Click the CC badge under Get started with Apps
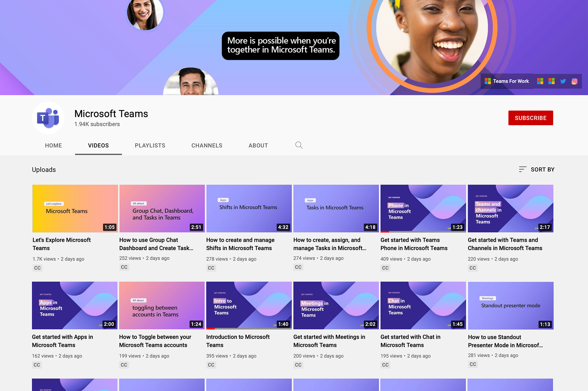This screenshot has width=588, height=391. [x=37, y=365]
